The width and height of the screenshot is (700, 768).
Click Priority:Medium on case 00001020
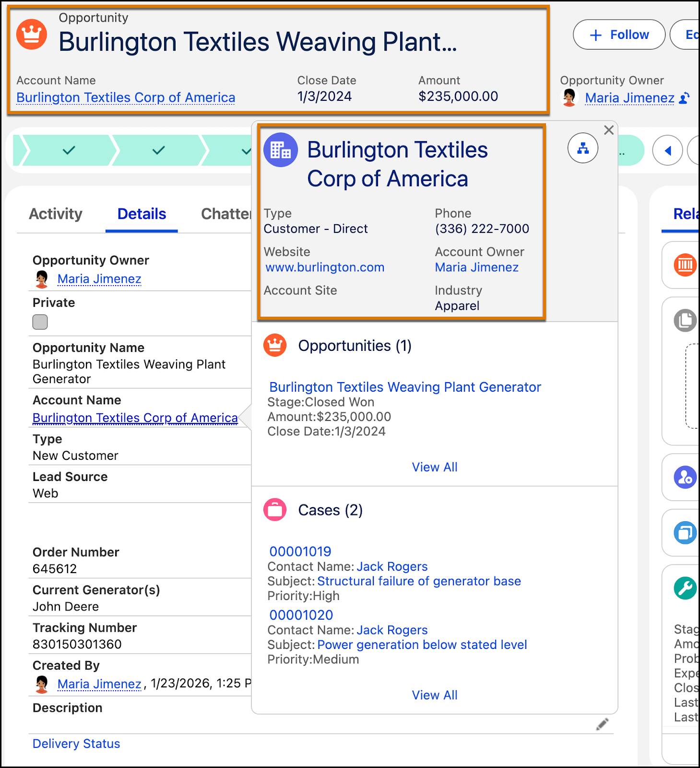(x=313, y=660)
